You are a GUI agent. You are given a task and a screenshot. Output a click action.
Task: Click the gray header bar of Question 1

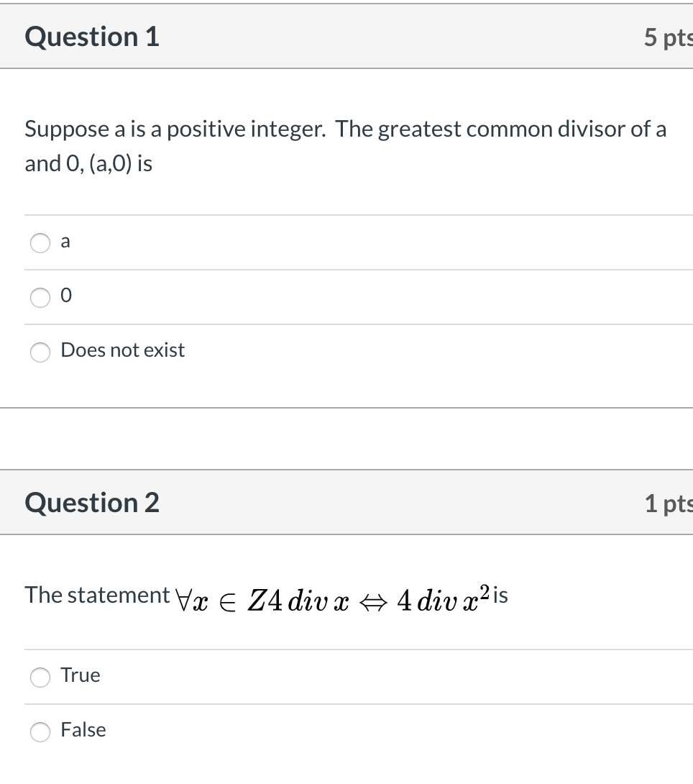[359, 37]
